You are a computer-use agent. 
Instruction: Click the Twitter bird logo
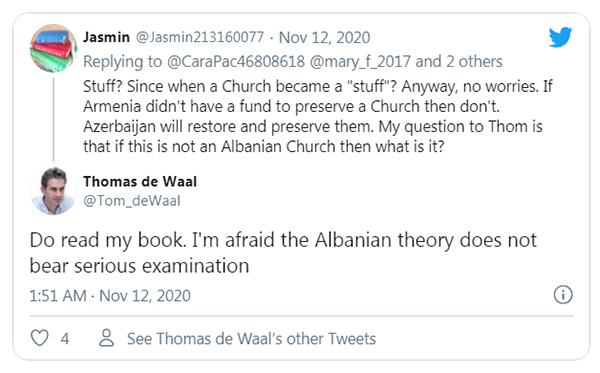point(560,37)
